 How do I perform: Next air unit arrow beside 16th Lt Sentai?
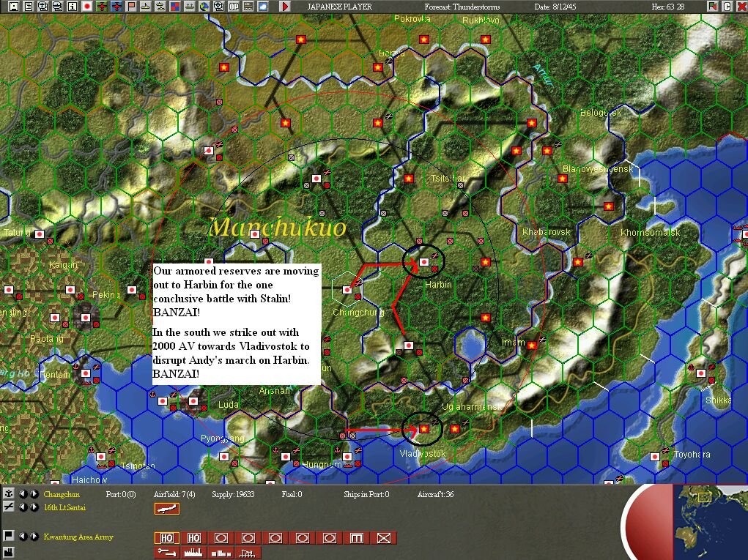34,507
